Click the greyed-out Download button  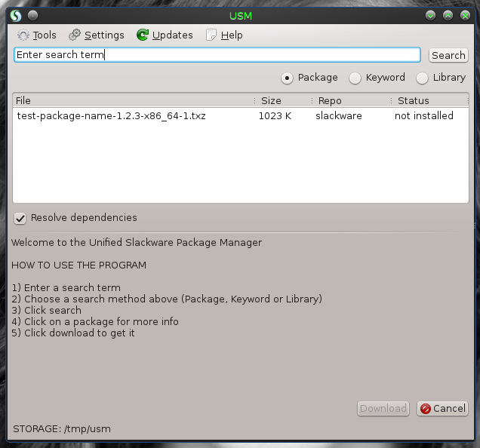383,409
